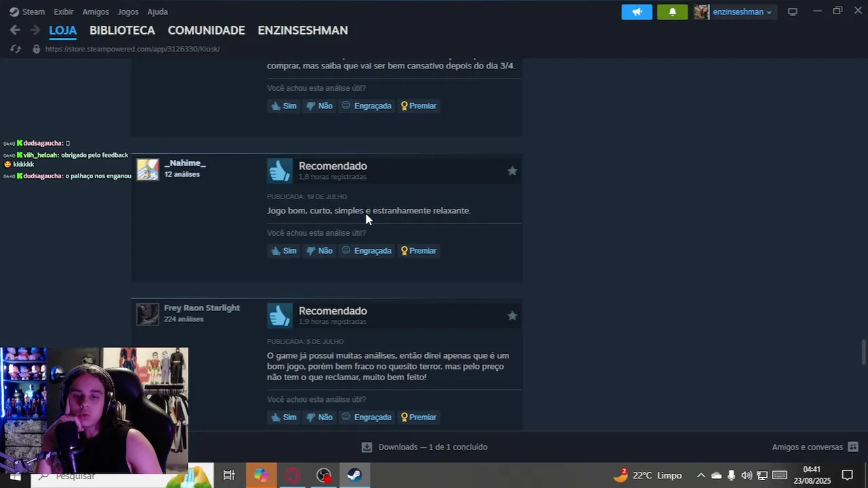This screenshot has height=488, width=868.
Task: Mark Frey Raon Starlight review Engraçada
Action: pyautogui.click(x=366, y=418)
